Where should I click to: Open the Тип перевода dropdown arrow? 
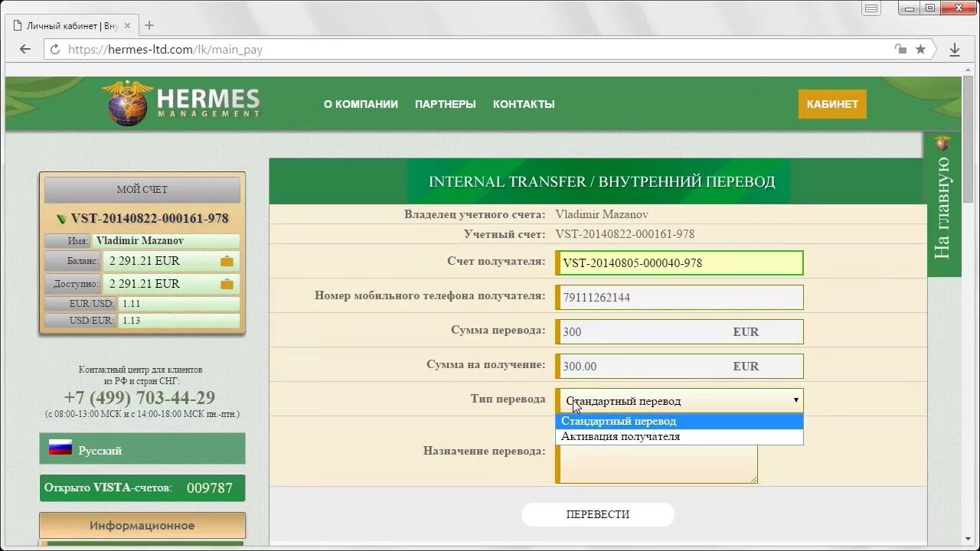click(796, 400)
